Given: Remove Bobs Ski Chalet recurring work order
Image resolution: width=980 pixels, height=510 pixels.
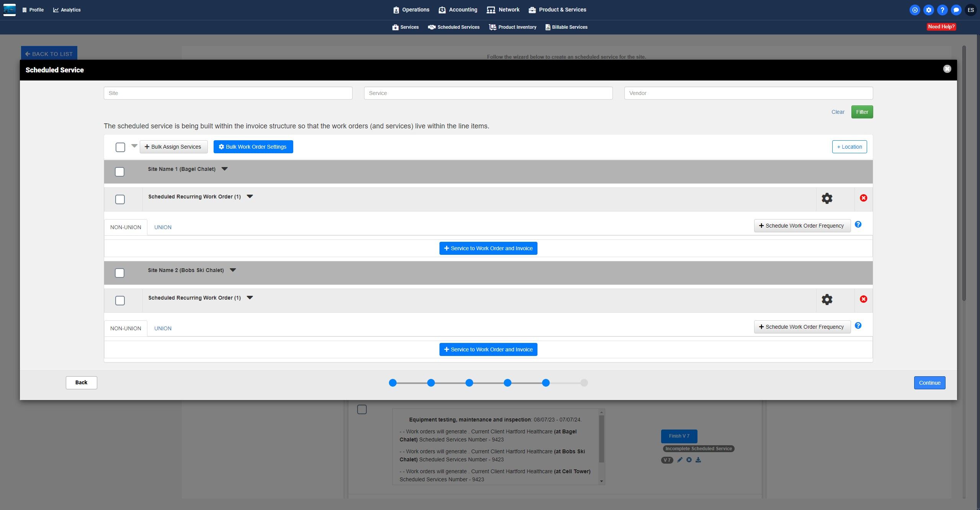Looking at the screenshot, I should [x=863, y=299].
